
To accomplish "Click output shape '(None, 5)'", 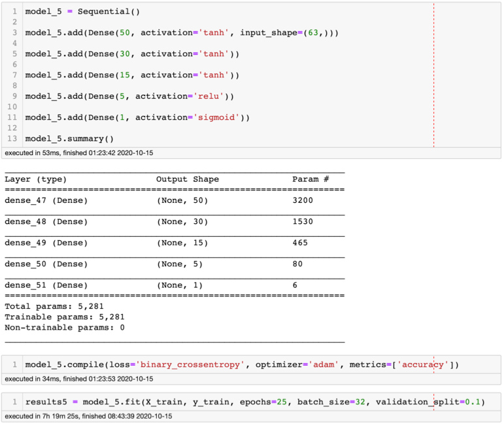I will pyautogui.click(x=180, y=264).
